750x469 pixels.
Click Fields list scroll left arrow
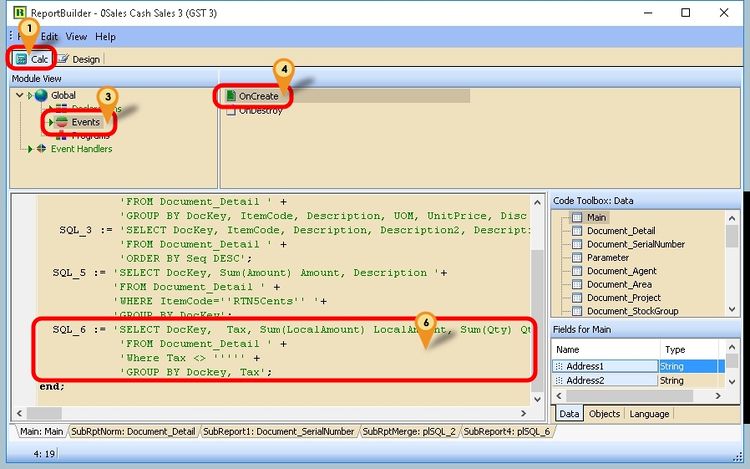click(559, 396)
